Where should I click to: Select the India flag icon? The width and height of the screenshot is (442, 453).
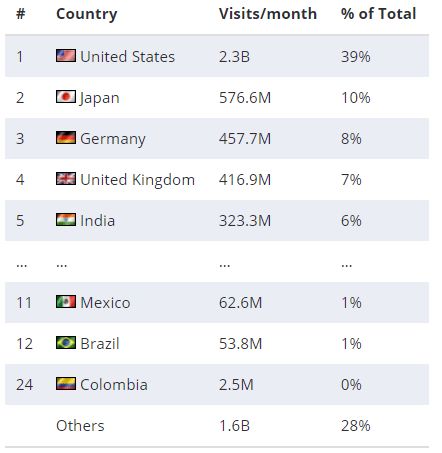click(66, 220)
